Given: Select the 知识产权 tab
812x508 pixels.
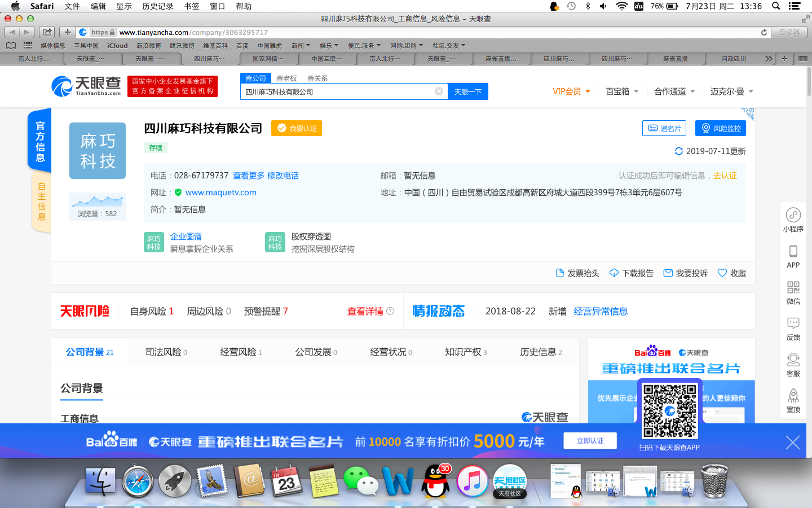Looking at the screenshot, I should 466,352.
